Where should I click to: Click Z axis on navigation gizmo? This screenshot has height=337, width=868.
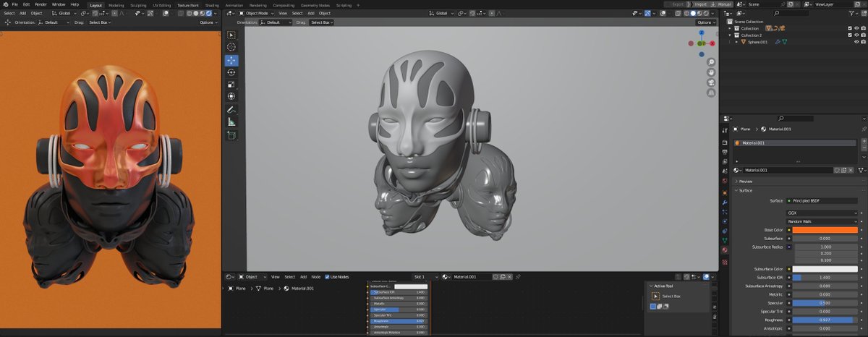coord(702,34)
